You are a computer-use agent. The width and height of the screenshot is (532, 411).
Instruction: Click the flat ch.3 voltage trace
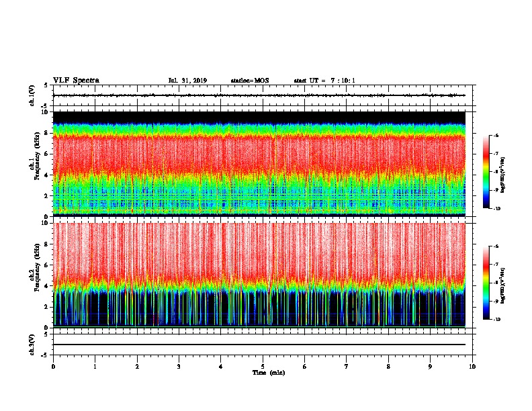pyautogui.click(x=259, y=345)
